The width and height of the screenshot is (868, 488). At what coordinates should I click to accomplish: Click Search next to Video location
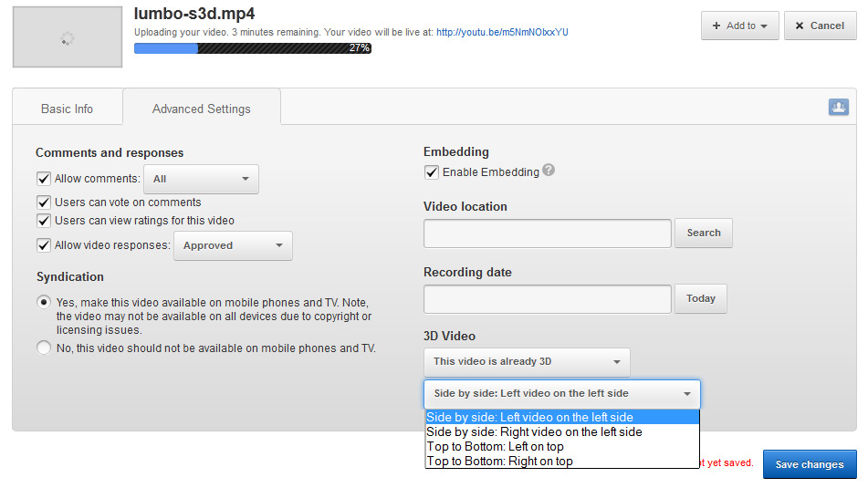704,233
